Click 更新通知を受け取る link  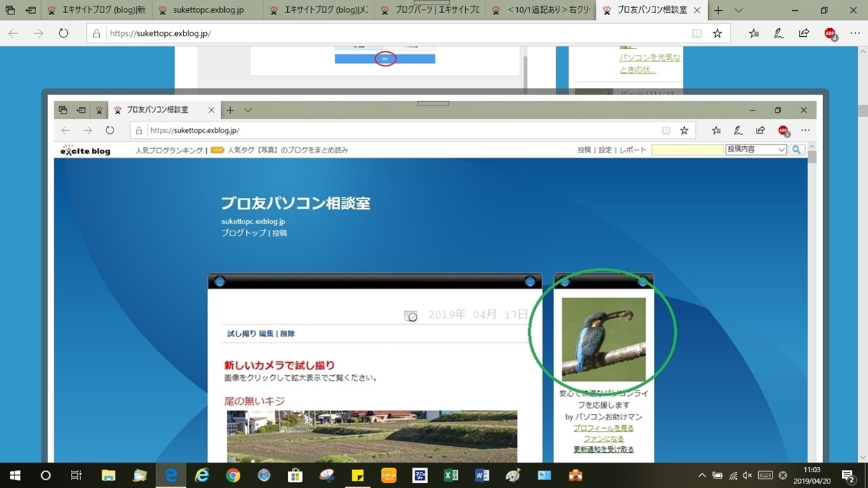tap(603, 450)
